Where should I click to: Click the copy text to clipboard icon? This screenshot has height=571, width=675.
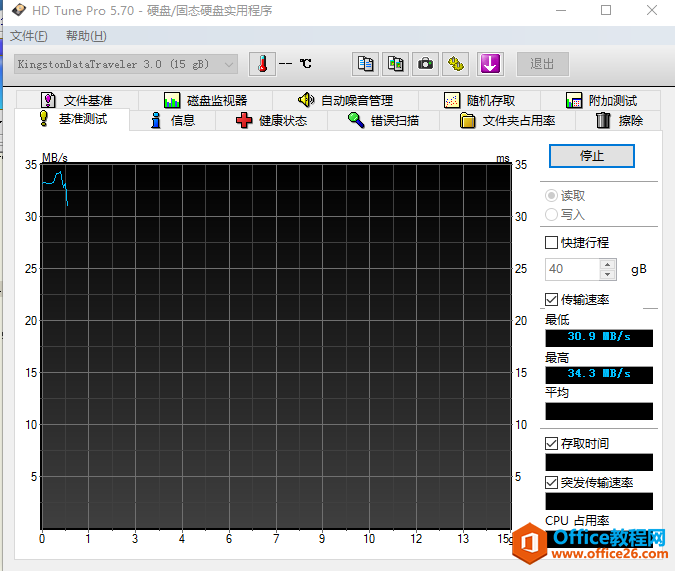point(365,64)
